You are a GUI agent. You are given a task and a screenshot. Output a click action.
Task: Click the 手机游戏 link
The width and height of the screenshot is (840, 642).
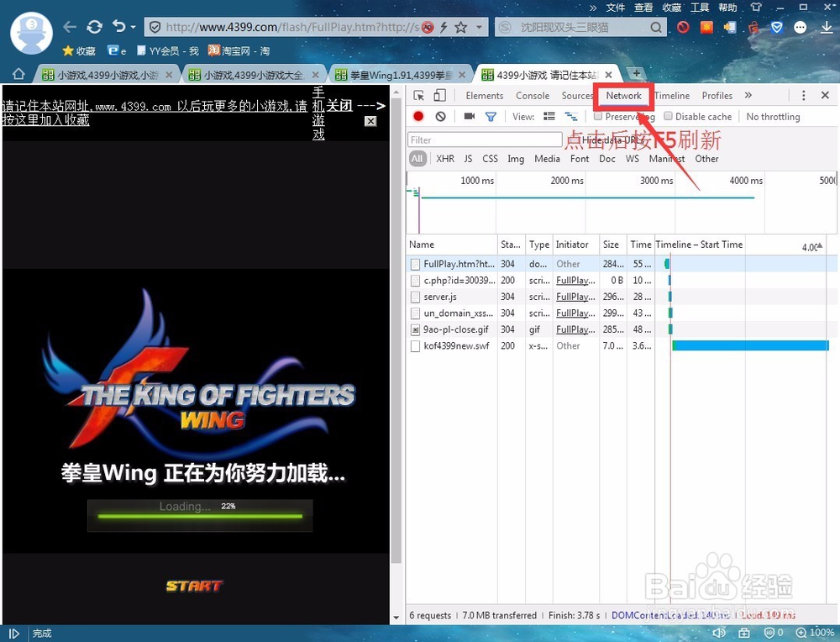click(318, 113)
